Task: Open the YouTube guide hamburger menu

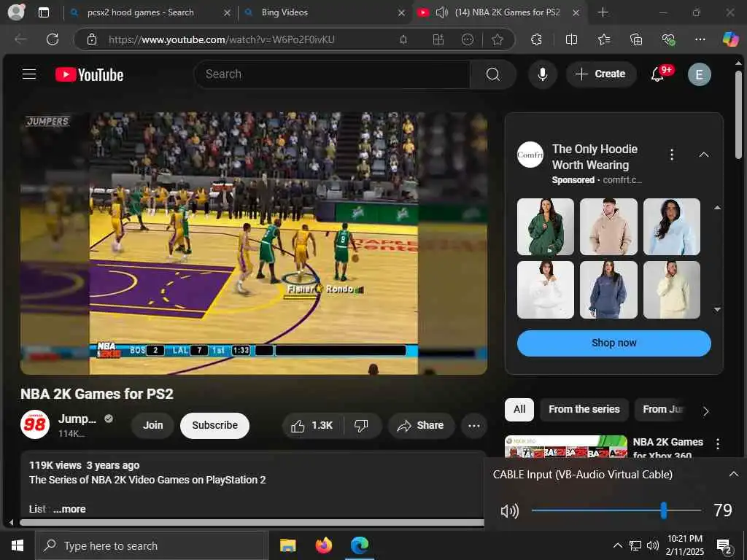Action: point(29,74)
